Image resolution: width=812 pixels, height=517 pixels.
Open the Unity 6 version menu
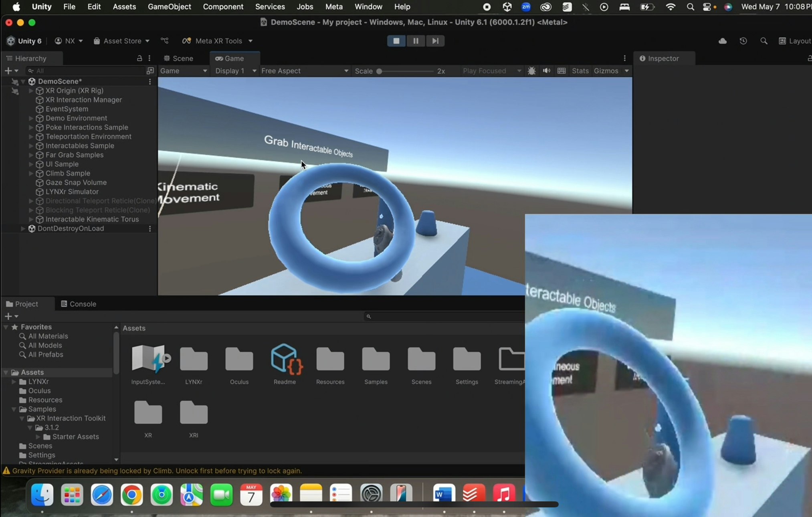pos(24,41)
